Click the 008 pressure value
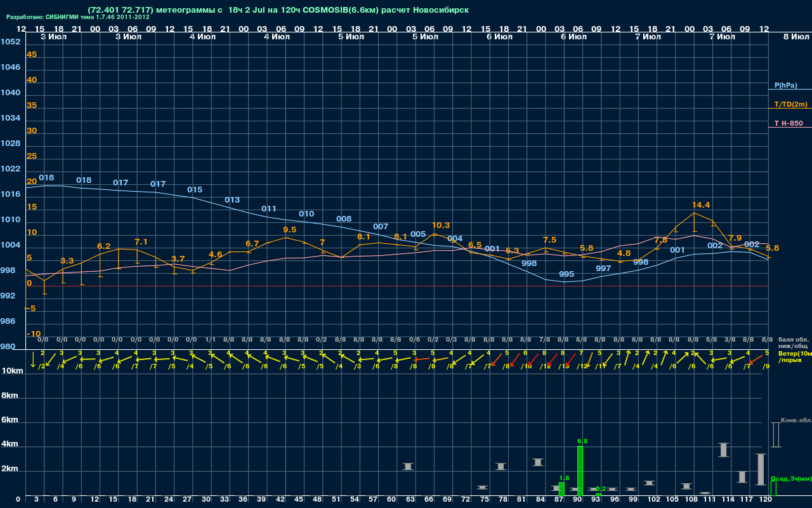The height and width of the screenshot is (508, 812). (344, 219)
